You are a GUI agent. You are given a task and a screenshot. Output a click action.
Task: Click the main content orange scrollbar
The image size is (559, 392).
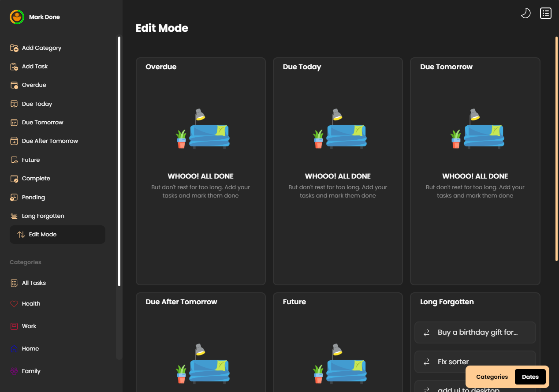coord(557,149)
